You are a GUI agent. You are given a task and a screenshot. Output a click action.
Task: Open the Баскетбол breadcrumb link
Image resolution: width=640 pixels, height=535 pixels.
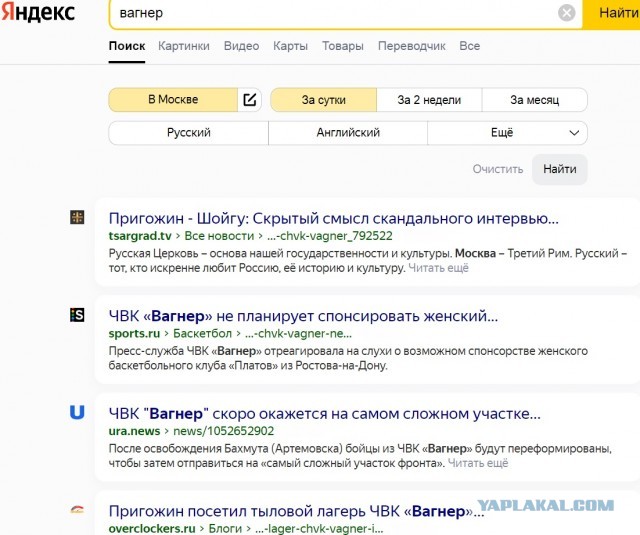tap(202, 333)
